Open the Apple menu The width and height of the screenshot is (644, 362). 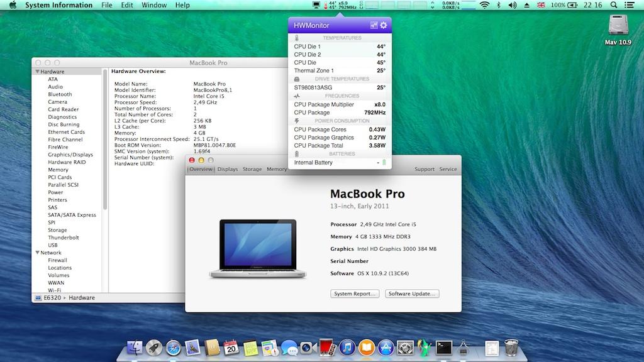tap(12, 5)
